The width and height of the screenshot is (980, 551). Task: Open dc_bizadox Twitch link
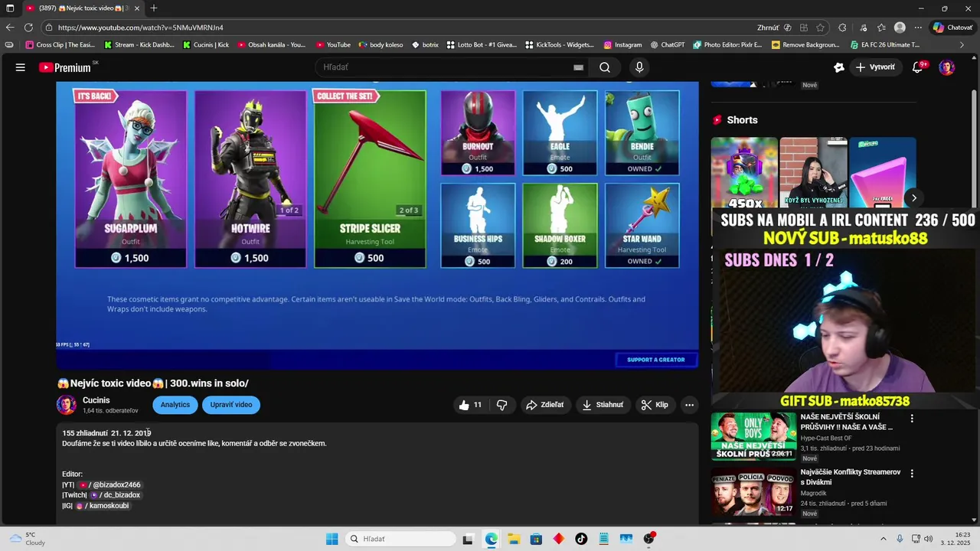(x=115, y=495)
